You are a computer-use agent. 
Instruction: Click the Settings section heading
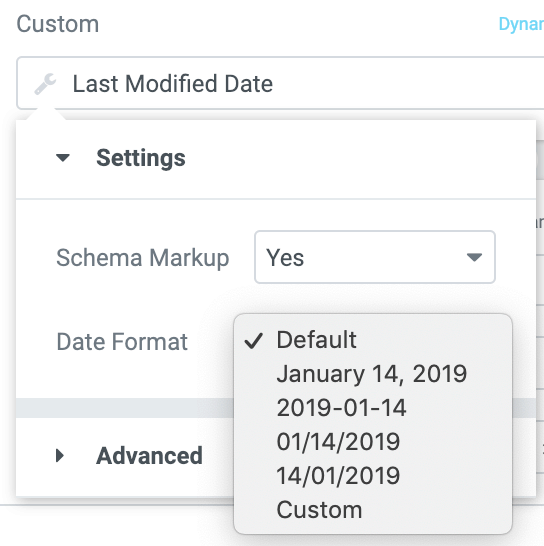[x=141, y=158]
